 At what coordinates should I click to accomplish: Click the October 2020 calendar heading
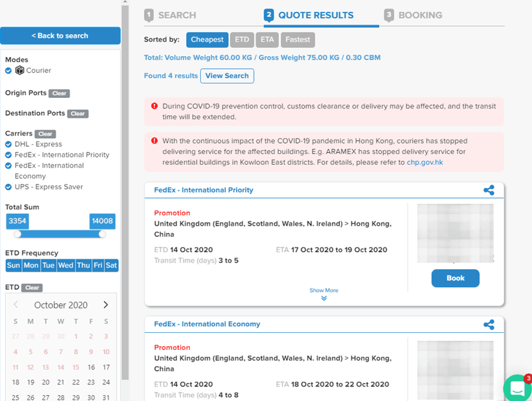61,305
